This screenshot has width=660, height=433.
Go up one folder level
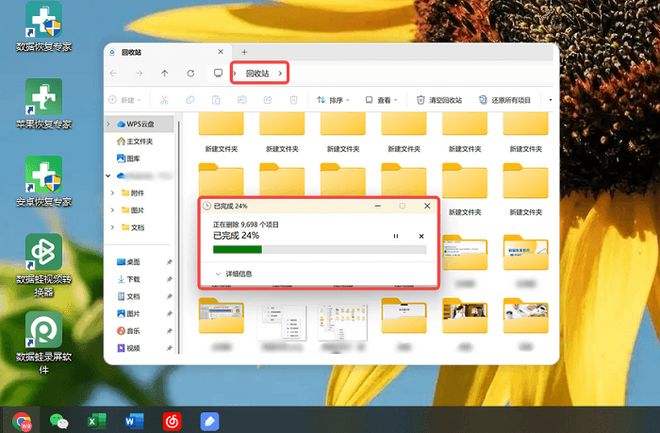pos(165,73)
